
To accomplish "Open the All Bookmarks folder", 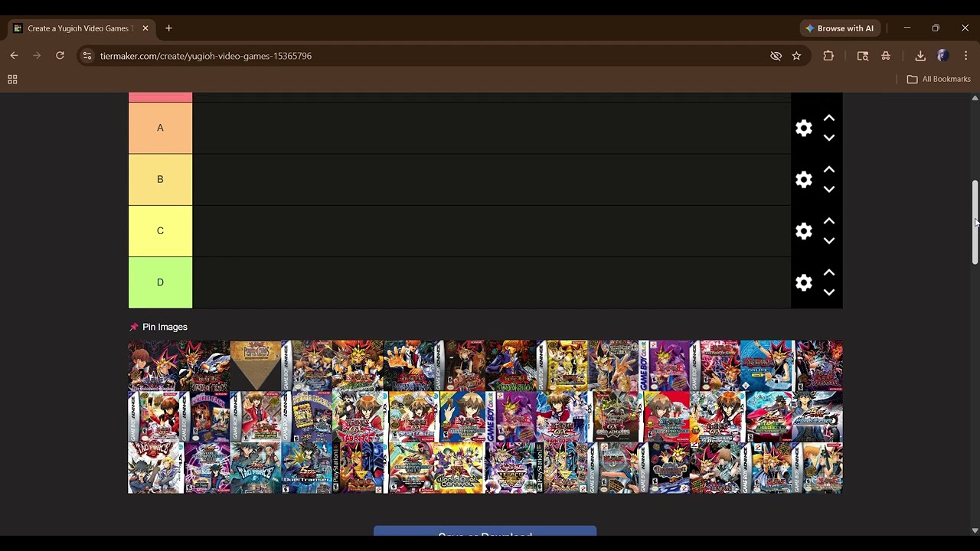I will [x=939, y=79].
